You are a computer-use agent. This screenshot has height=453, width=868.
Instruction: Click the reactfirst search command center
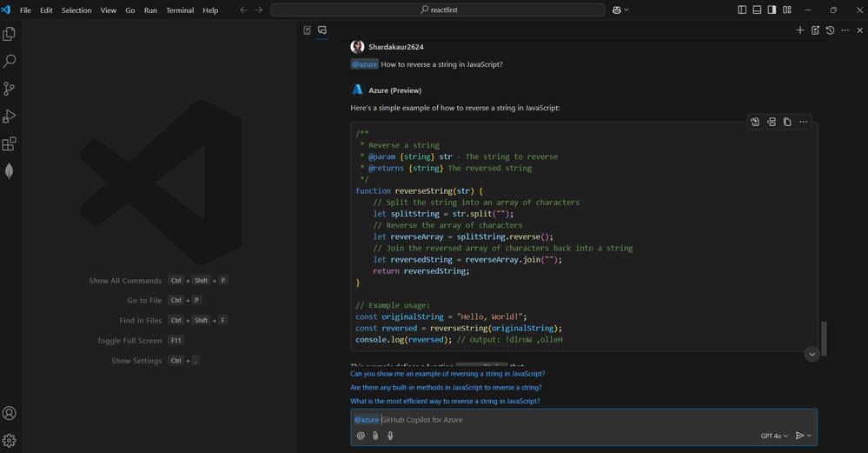[x=438, y=10]
